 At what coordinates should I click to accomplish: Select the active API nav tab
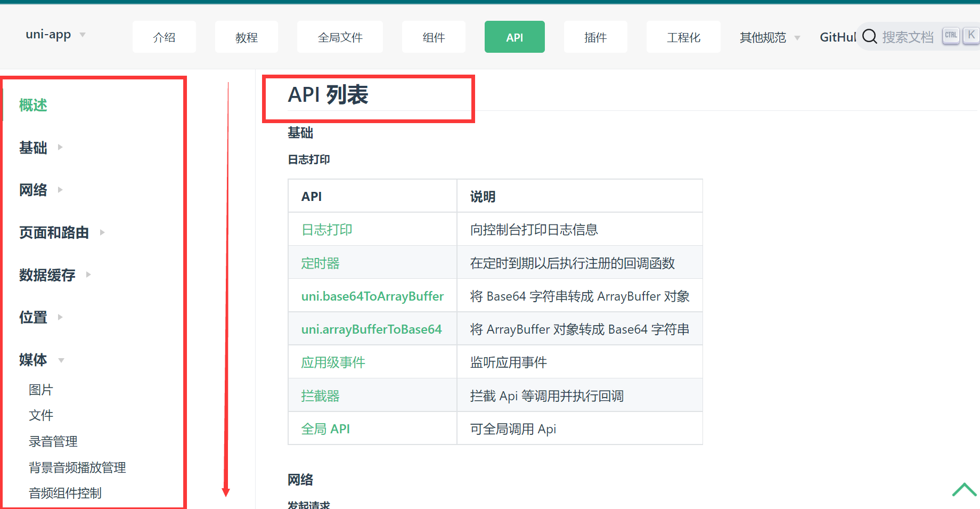[x=514, y=37]
